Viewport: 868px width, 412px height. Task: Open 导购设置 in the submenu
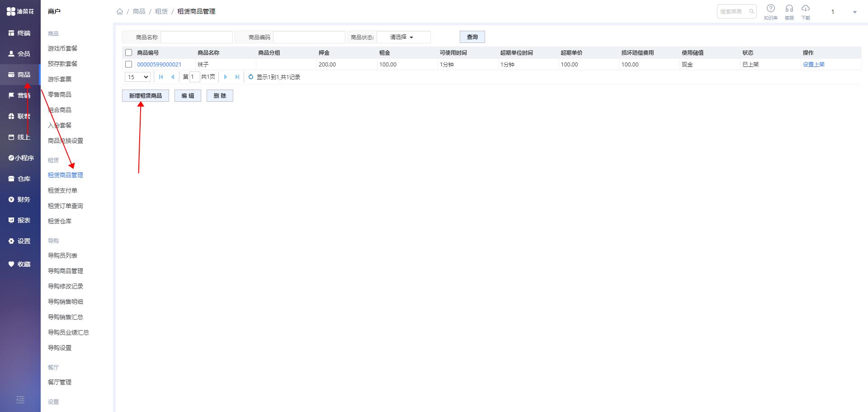(x=60, y=348)
